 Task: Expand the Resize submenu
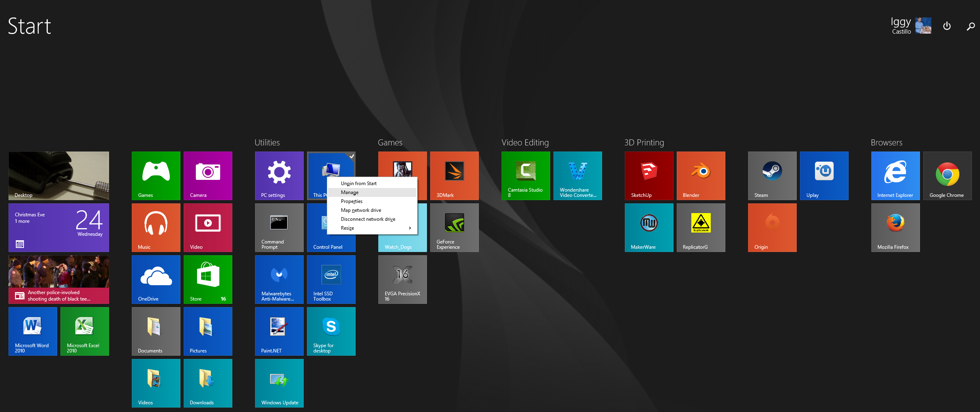coord(372,228)
